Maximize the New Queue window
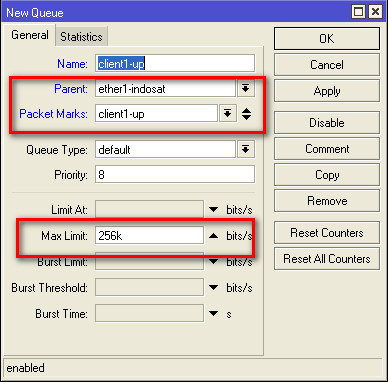 click(359, 12)
